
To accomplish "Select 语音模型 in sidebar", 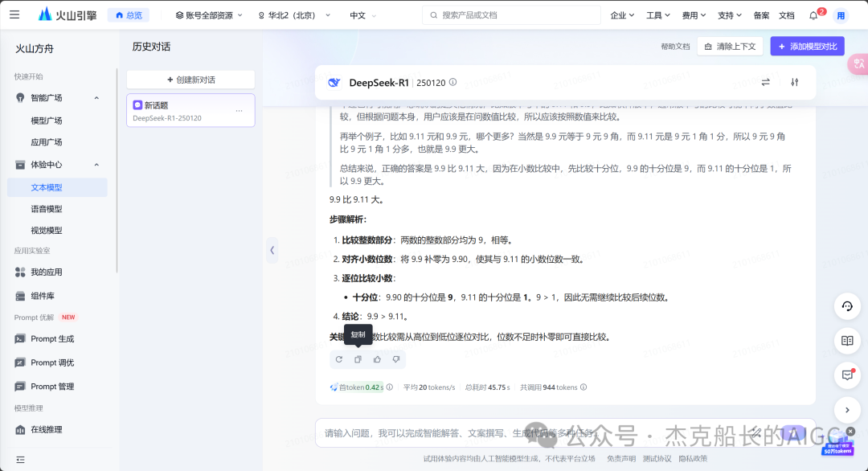I will tap(47, 209).
